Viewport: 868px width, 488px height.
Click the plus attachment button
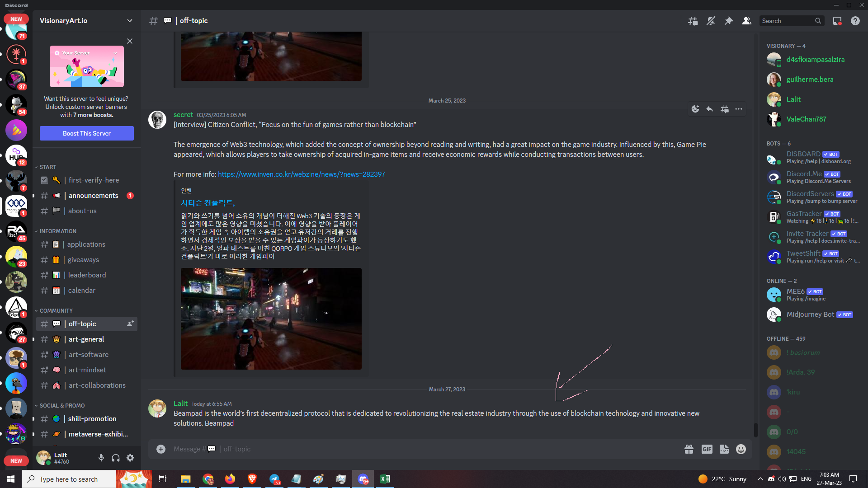pyautogui.click(x=161, y=449)
